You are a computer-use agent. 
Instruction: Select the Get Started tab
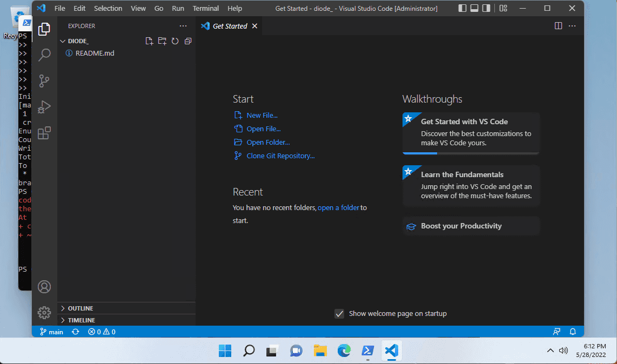[x=230, y=26]
